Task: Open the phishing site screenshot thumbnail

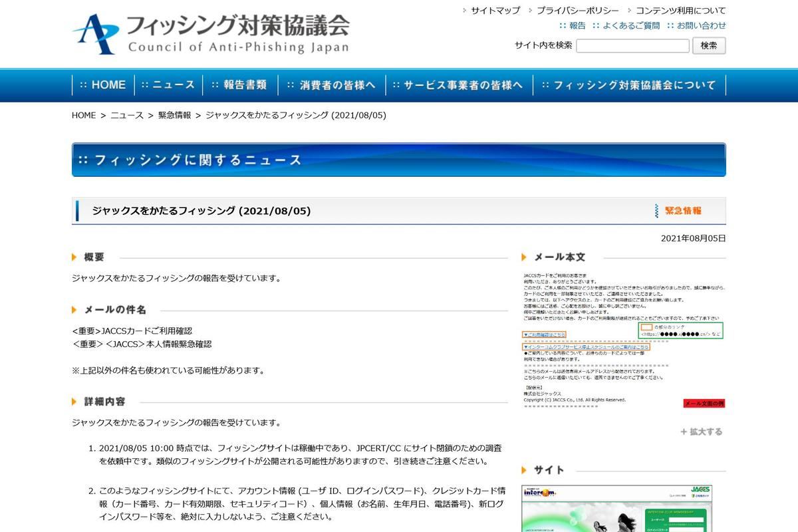Action: coord(617,508)
